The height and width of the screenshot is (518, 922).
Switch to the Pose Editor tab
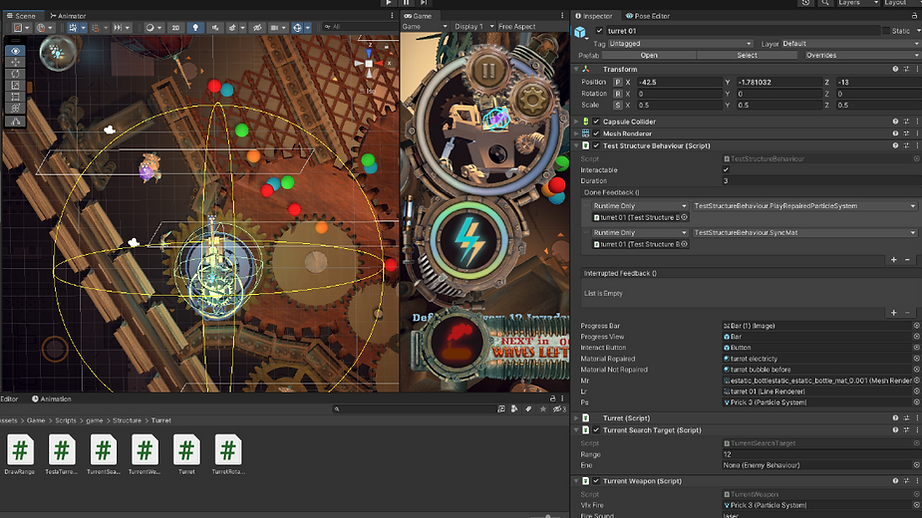(647, 16)
